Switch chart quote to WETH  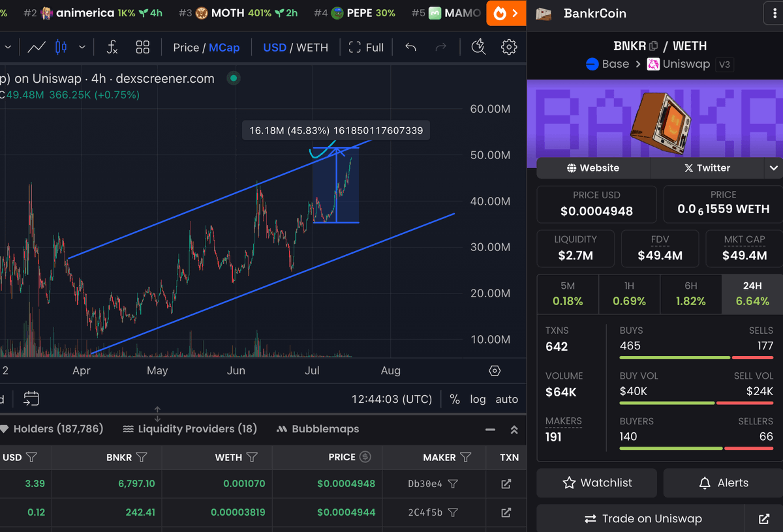click(313, 47)
